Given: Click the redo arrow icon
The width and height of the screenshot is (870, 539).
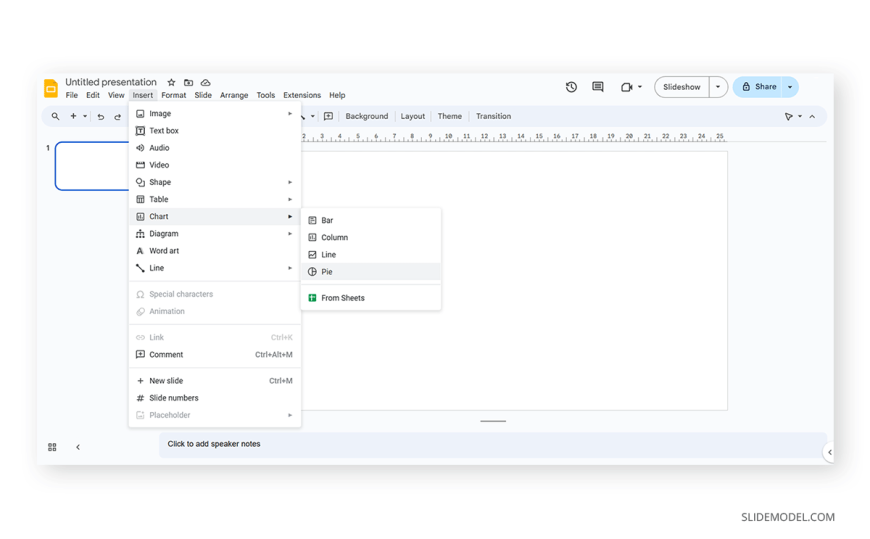Looking at the screenshot, I should pos(118,117).
